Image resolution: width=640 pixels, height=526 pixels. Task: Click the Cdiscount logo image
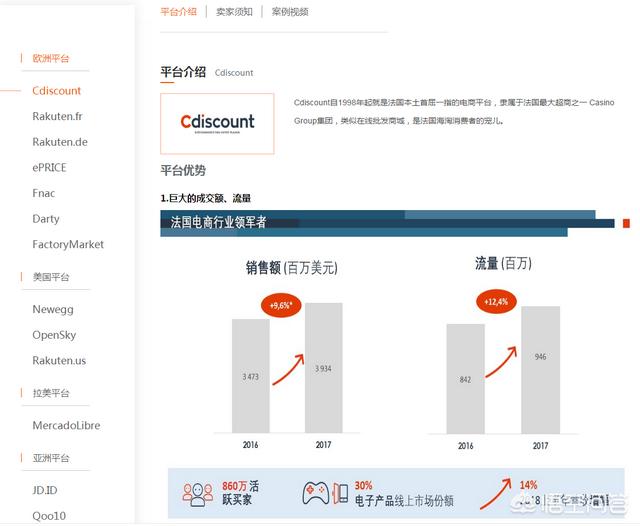pos(217,123)
